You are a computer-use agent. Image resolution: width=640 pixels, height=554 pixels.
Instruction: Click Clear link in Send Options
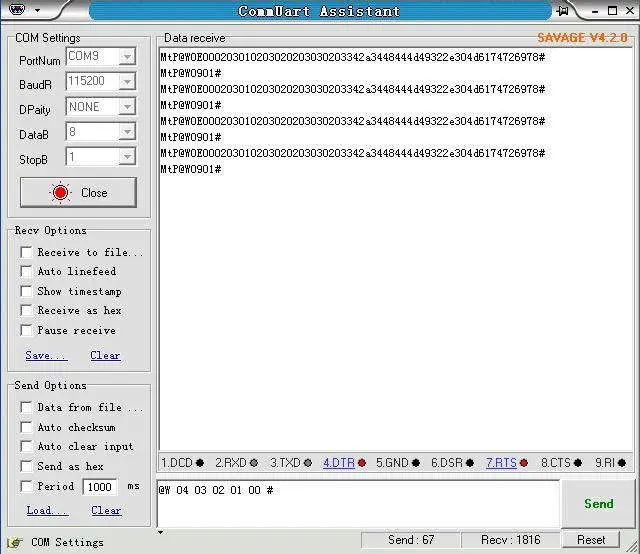point(106,510)
